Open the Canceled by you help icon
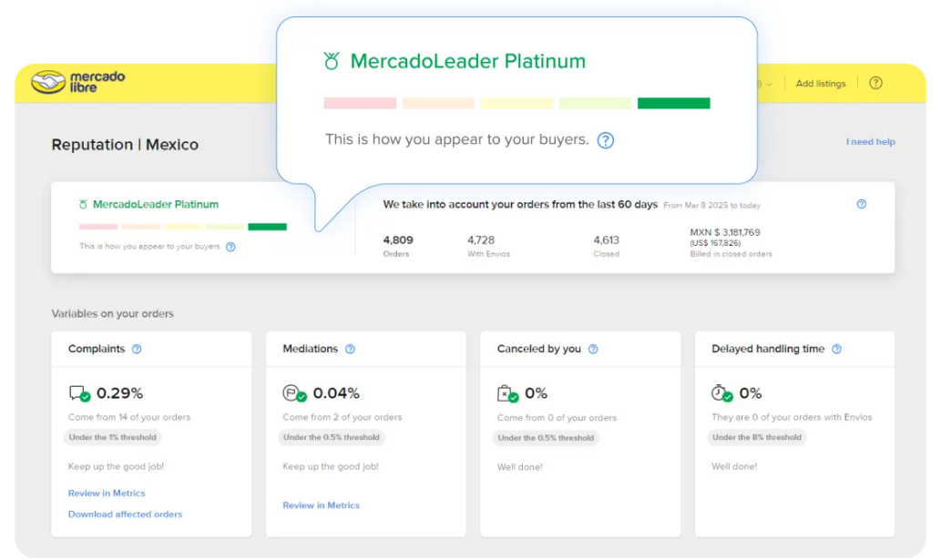The image size is (941, 560). pos(593,349)
